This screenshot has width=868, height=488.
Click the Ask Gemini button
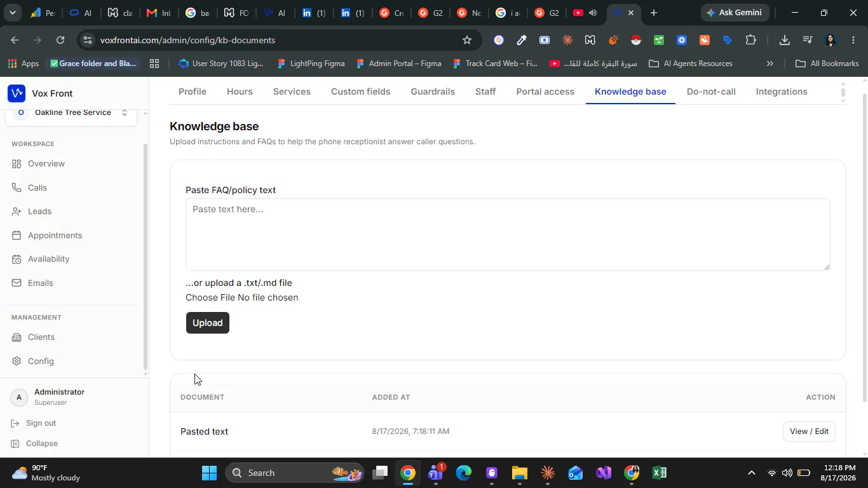735,13
